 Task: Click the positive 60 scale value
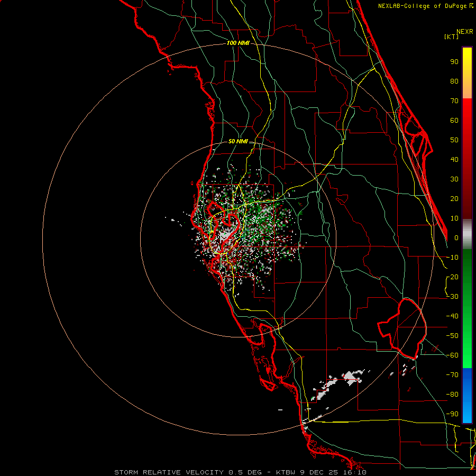tap(454, 120)
